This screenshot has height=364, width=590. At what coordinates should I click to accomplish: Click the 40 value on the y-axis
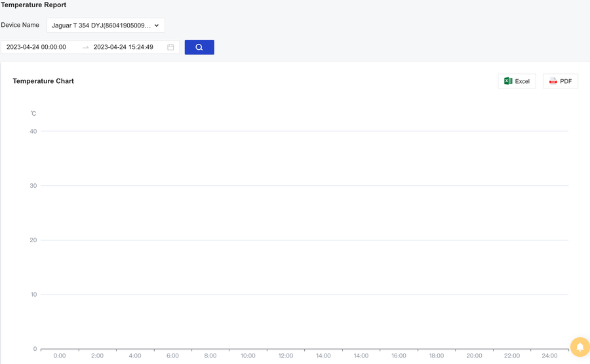[33, 131]
